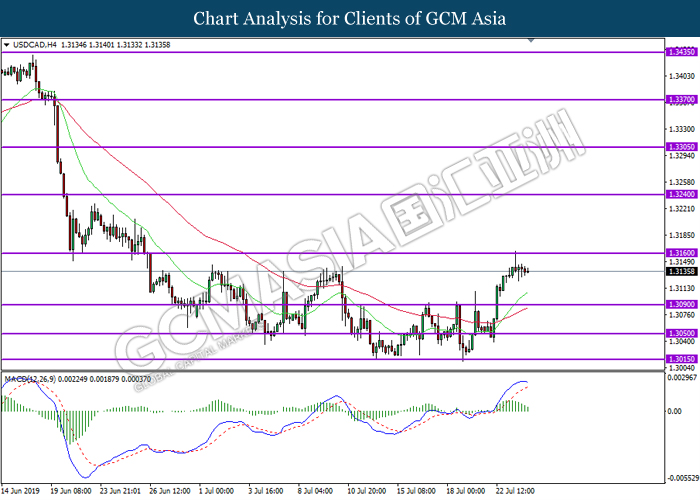
Task: Click the USDCAD.H4 dropdown triangle
Action: pos(6,45)
